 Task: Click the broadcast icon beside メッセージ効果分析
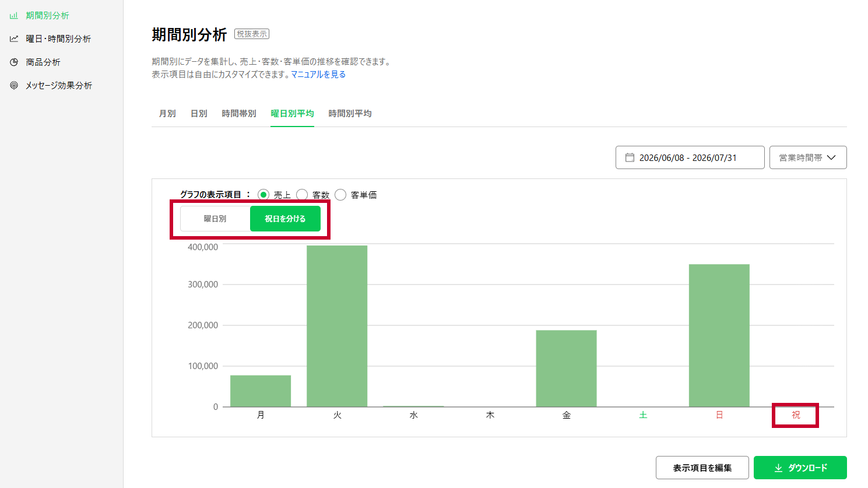pyautogui.click(x=14, y=86)
